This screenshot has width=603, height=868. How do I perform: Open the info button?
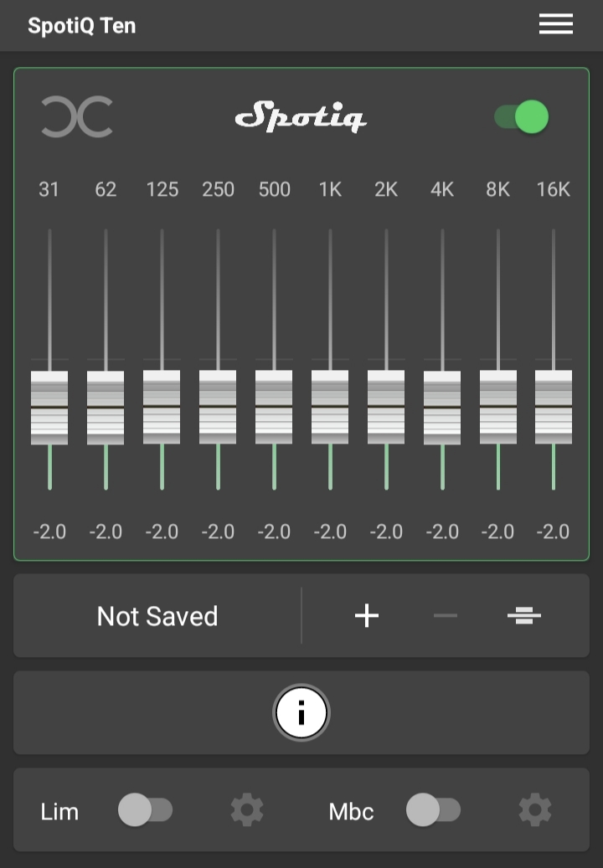[x=301, y=713]
